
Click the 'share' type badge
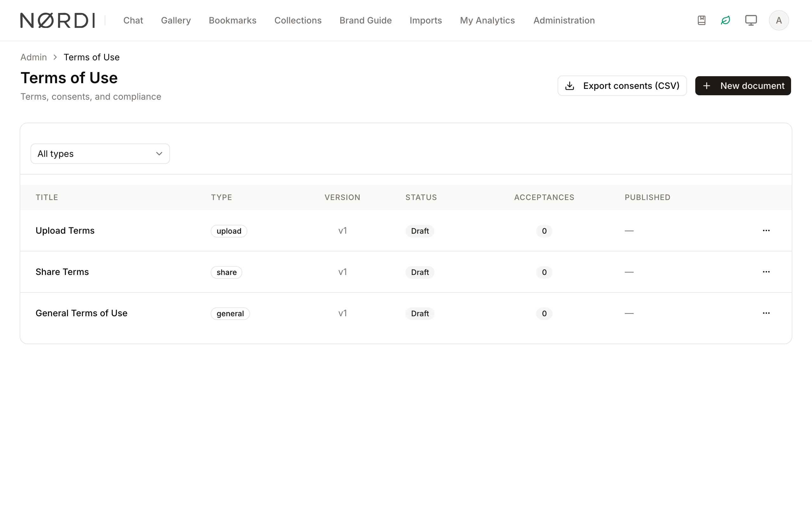226,272
